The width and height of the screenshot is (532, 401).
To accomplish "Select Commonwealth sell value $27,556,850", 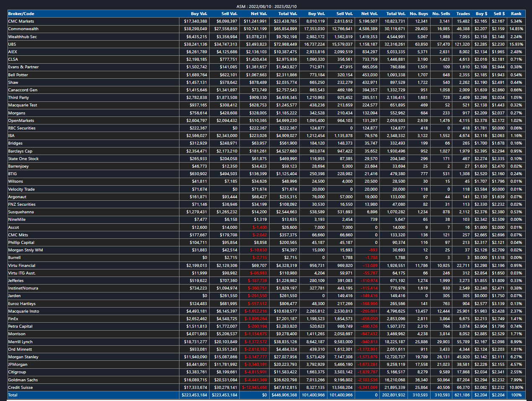I will click(x=226, y=29).
